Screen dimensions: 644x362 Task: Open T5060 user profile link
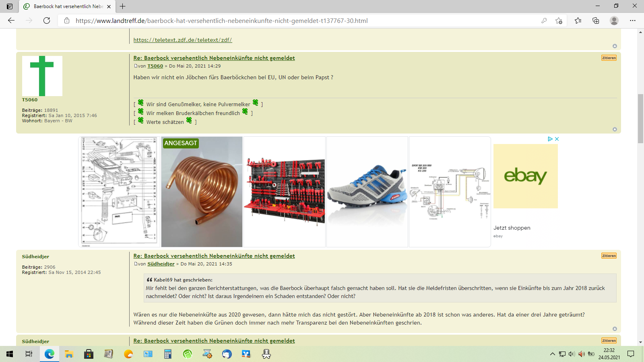(x=155, y=66)
